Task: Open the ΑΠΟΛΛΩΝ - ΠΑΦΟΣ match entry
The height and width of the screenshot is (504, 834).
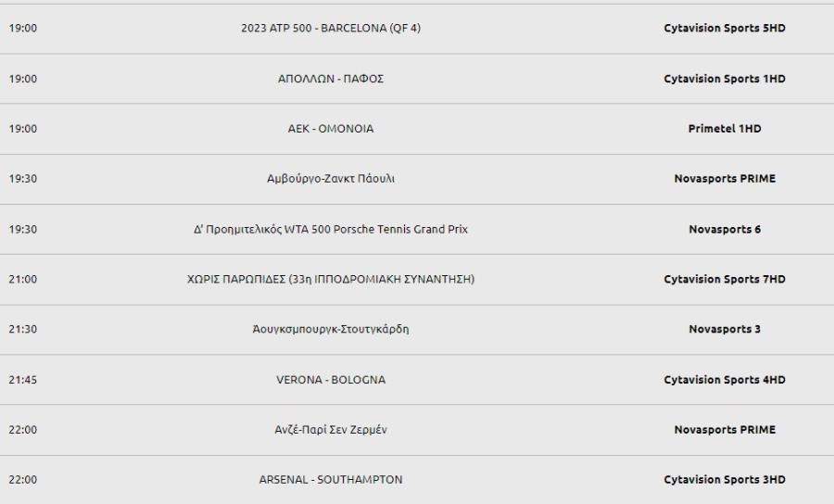Action: pos(330,79)
